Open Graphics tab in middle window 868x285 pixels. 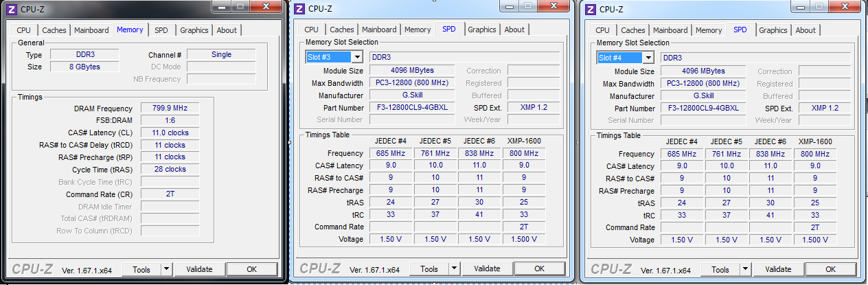click(482, 30)
